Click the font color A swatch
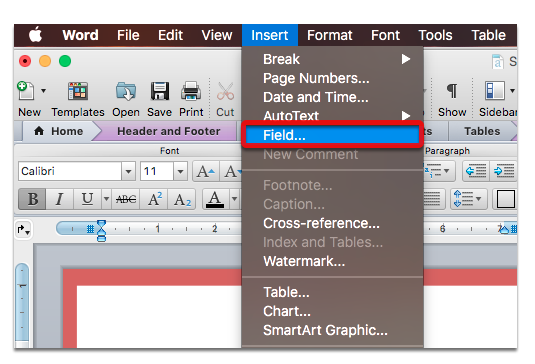The image size is (535, 364). click(215, 199)
